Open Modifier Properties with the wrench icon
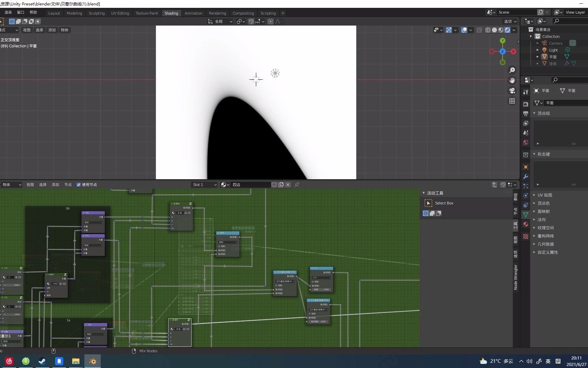 pyautogui.click(x=526, y=177)
